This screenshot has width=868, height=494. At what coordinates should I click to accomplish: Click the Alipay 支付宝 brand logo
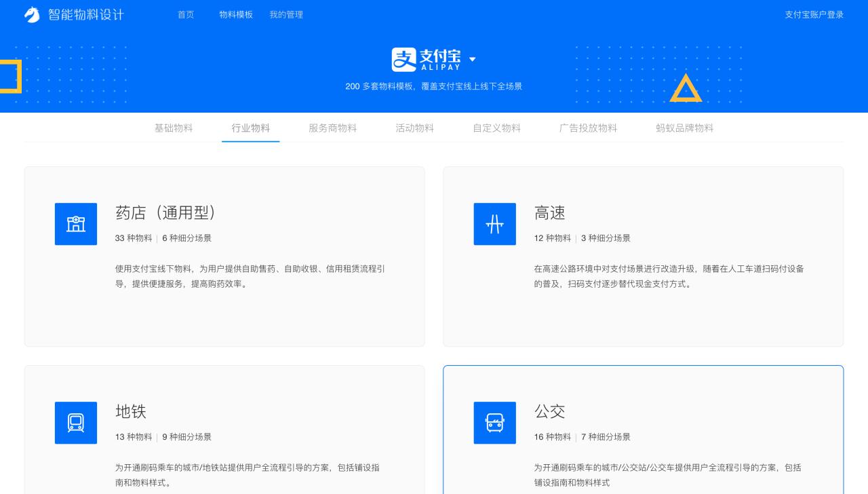427,60
